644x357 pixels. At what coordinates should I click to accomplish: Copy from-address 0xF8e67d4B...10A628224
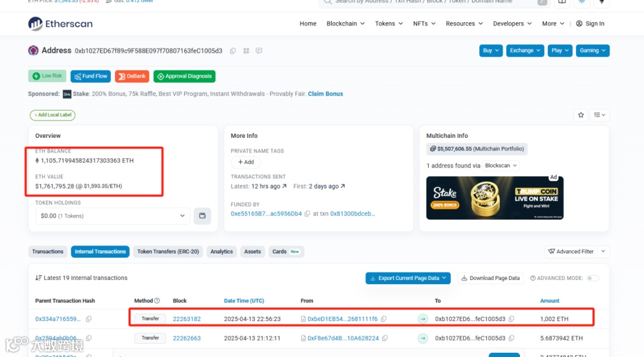click(385, 338)
